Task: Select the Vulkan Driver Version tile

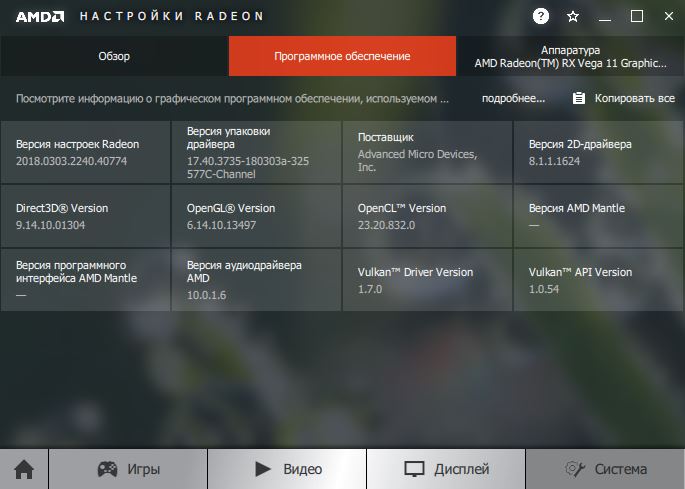Action: 427,280
